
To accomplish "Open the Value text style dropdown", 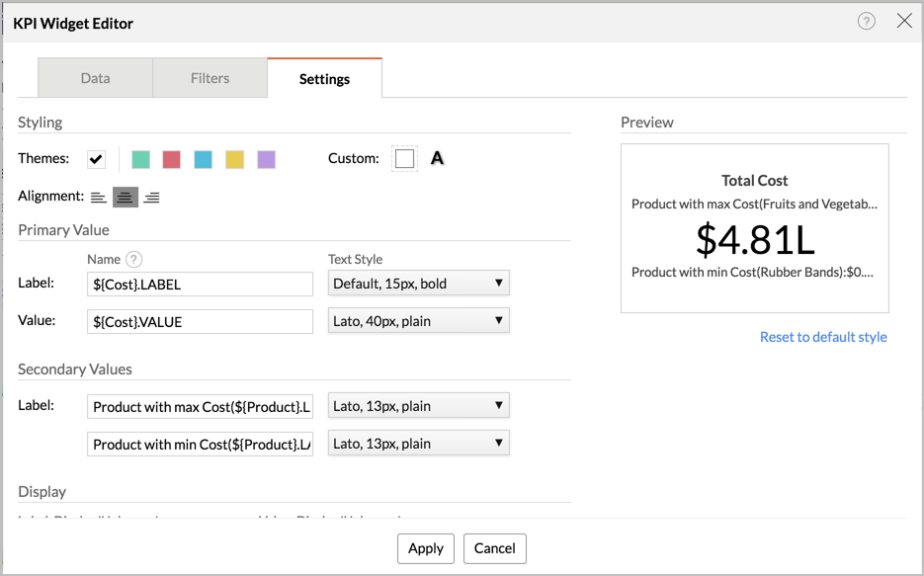I will 418,320.
